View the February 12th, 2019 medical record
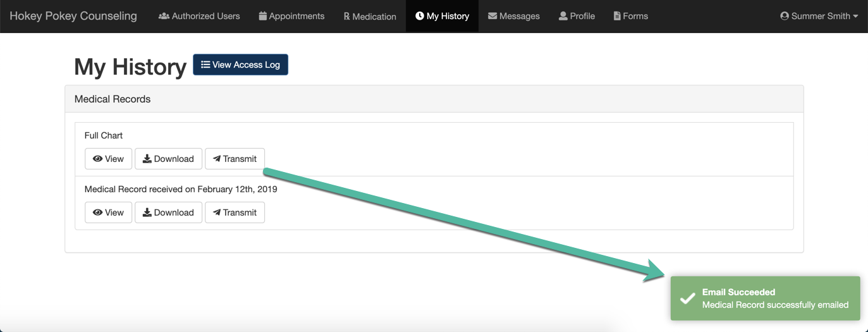Screen dimensions: 868x332 108,212
